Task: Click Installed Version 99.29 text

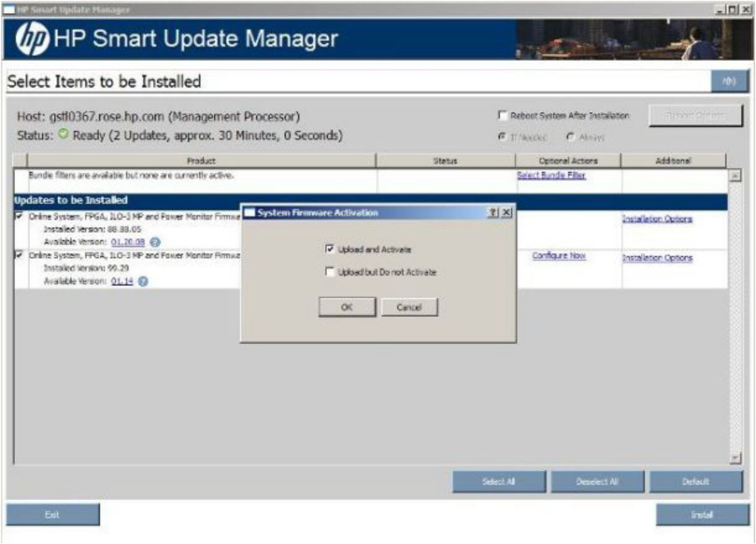Action: [86, 268]
